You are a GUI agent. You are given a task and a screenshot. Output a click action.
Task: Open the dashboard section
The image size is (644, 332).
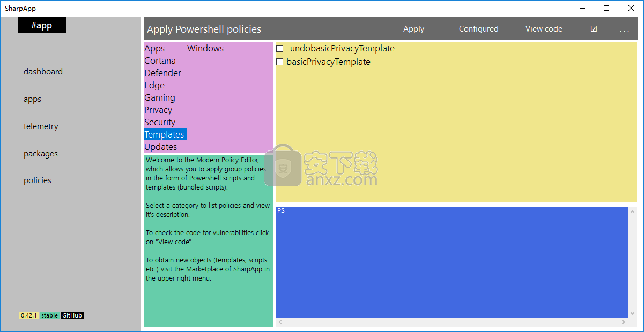point(43,72)
